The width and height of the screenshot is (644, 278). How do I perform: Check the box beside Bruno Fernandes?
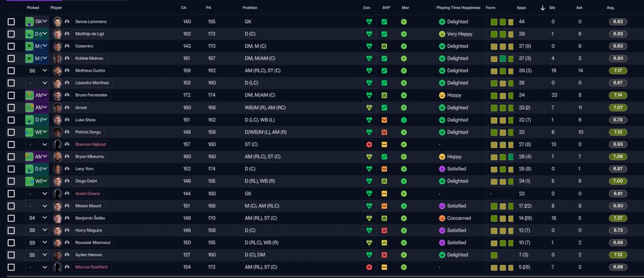point(11,95)
